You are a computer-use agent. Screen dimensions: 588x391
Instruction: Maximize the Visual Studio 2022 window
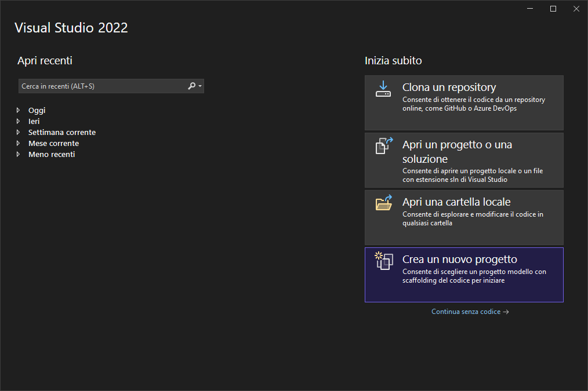[553, 9]
